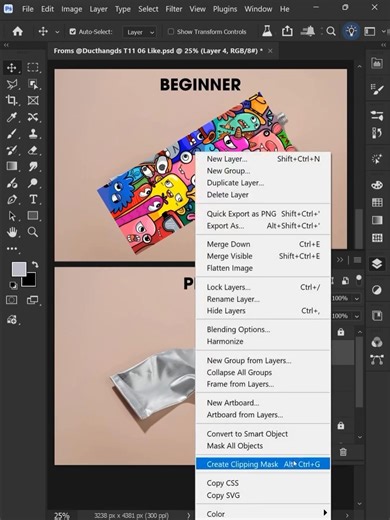Open the Plugins menu
The image size is (390, 520).
[225, 9]
